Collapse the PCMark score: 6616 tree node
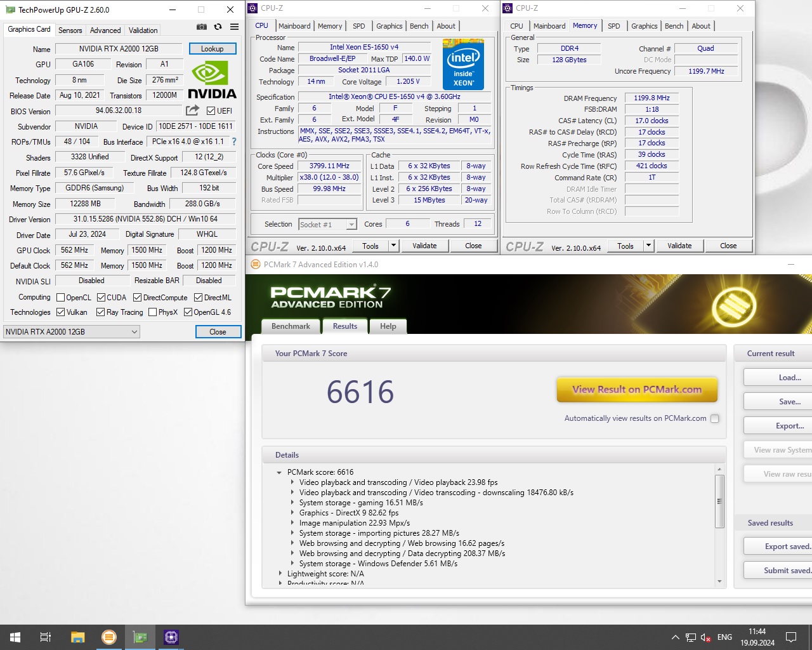 click(279, 472)
